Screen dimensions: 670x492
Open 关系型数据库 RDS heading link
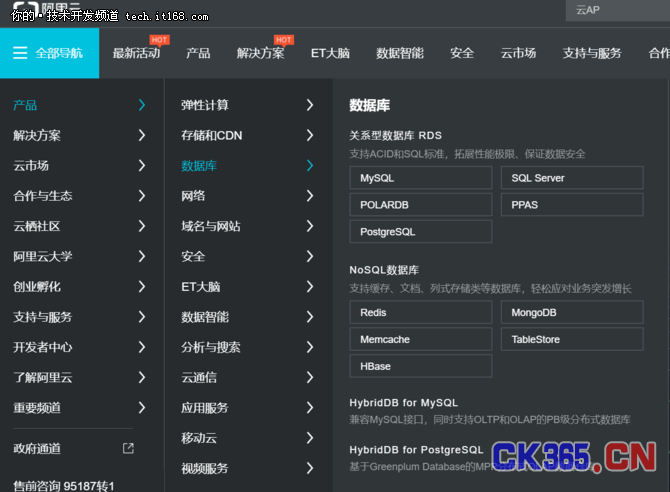[x=395, y=136]
